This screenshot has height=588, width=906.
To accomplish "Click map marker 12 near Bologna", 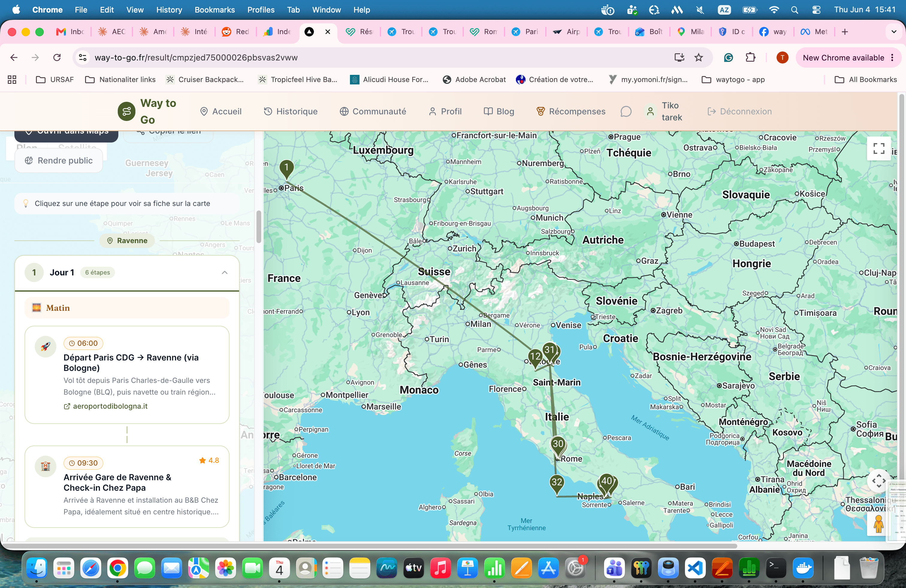I will [535, 359].
